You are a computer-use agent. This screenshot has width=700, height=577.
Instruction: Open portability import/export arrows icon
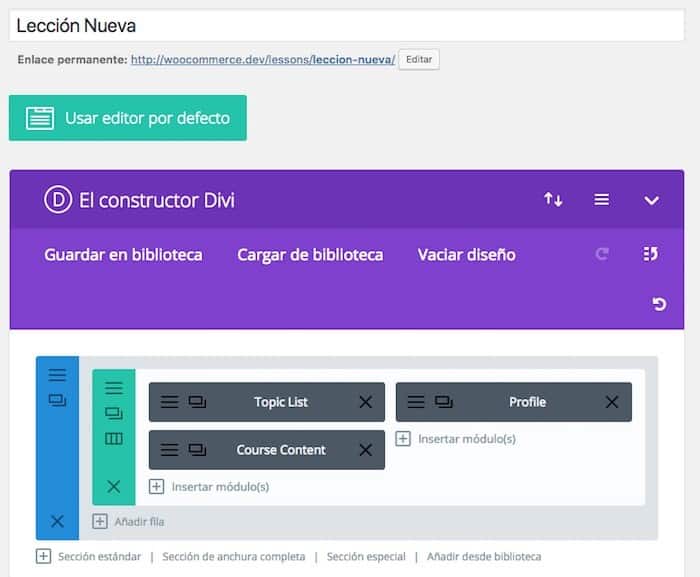point(553,199)
